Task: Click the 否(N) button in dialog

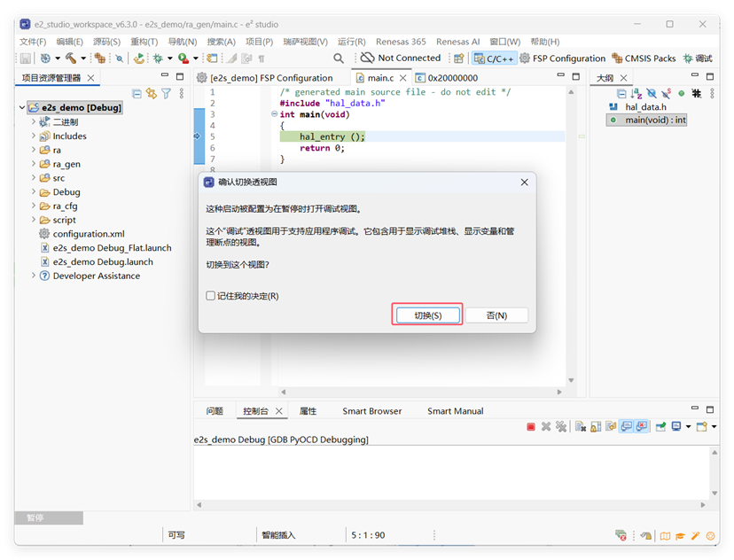Action: click(496, 315)
